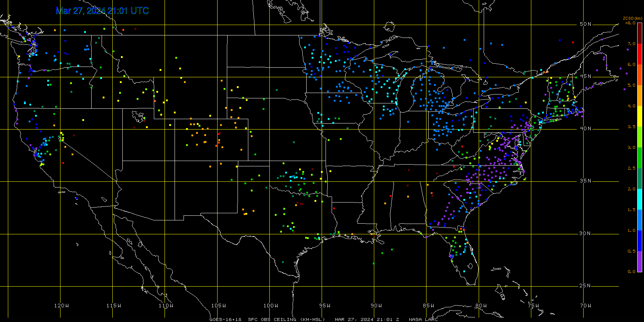This screenshot has height=322, width=644.
Task: Click the 110W longitude label
Action: 166,306
